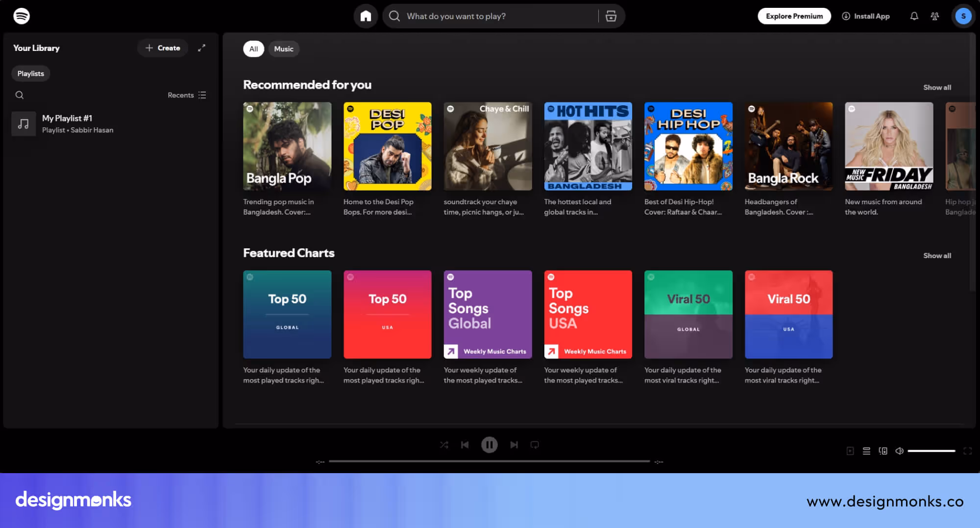This screenshot has width=980, height=528.
Task: Open the Recents sort dropdown
Action: point(187,95)
